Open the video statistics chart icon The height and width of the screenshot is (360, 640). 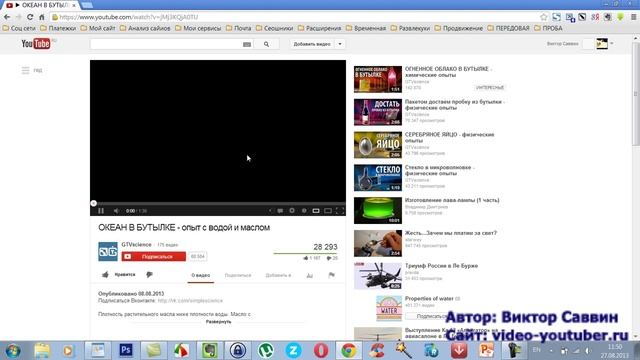coord(310,276)
